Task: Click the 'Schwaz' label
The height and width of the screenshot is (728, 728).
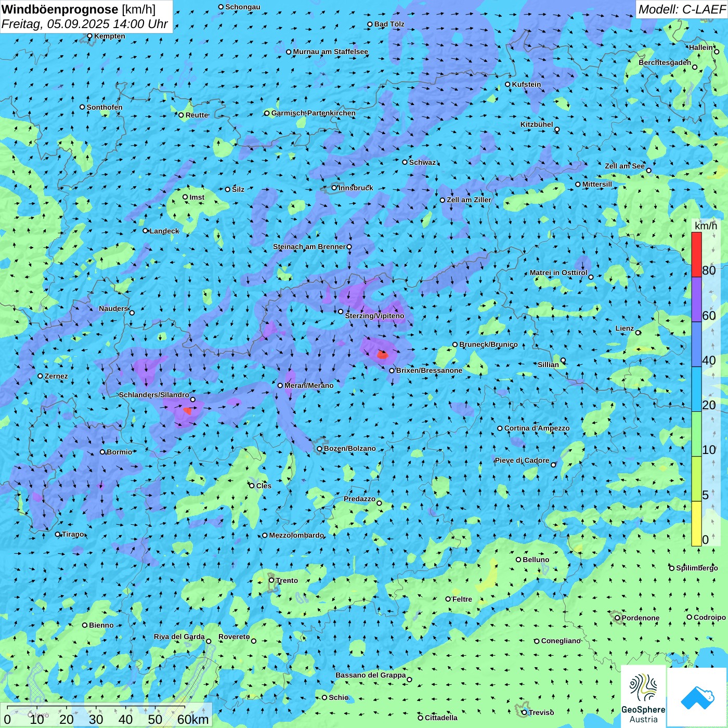Action: (x=422, y=162)
